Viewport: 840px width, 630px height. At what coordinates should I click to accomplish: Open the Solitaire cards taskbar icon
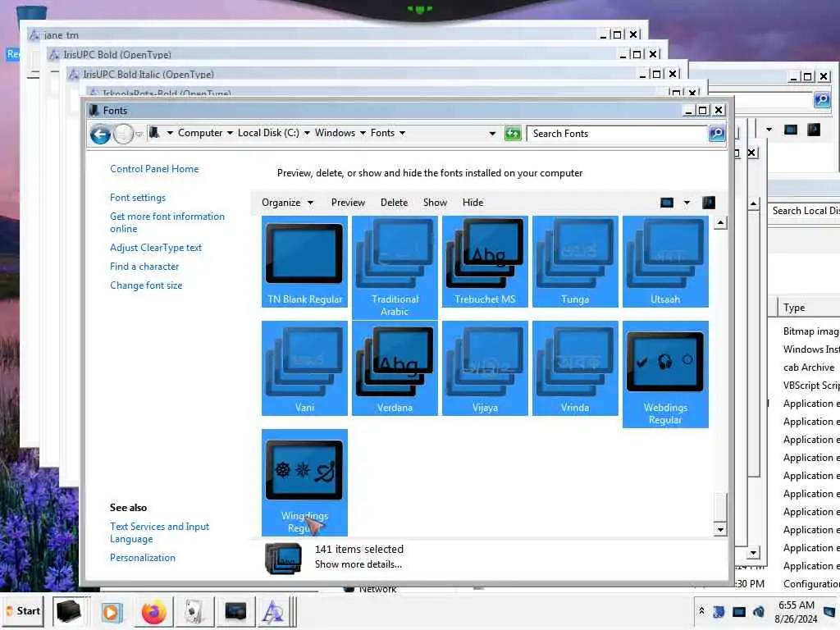[193, 612]
